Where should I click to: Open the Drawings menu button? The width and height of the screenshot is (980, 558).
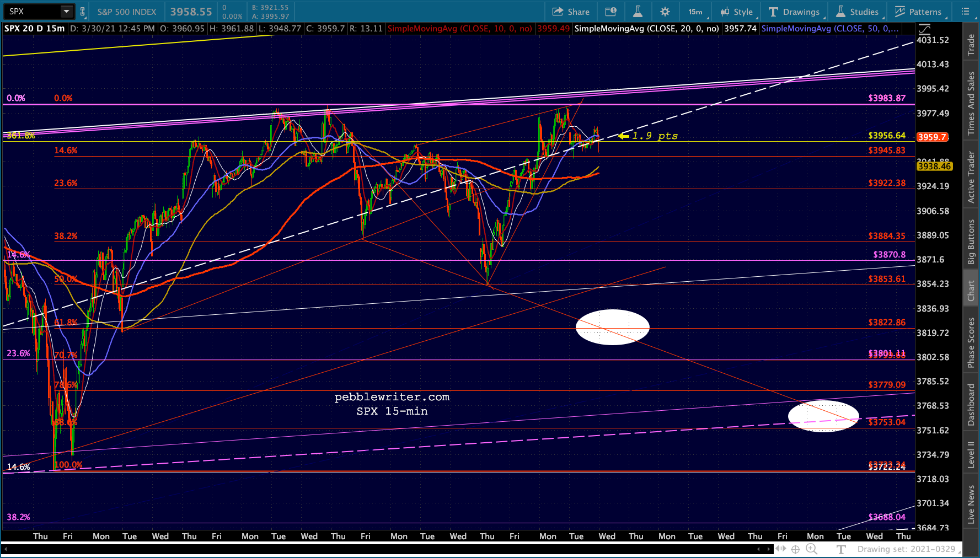point(794,12)
